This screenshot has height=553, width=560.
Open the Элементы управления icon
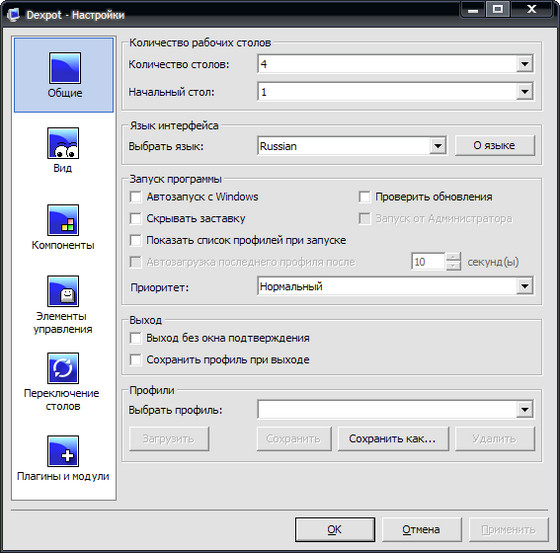pos(63,291)
